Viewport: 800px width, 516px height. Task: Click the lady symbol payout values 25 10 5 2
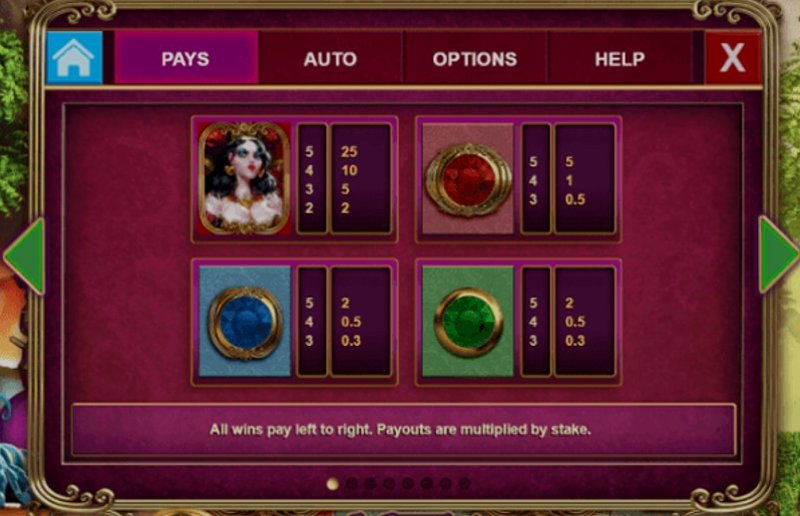tap(361, 179)
